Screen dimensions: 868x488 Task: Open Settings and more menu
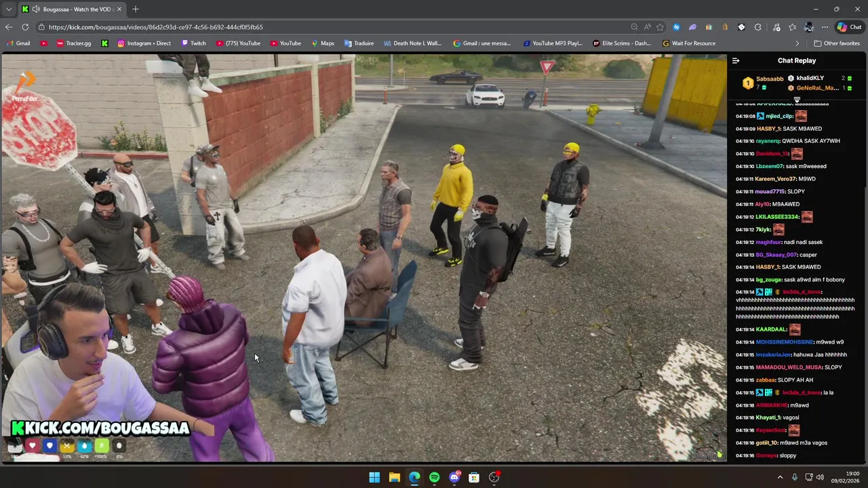(x=825, y=27)
